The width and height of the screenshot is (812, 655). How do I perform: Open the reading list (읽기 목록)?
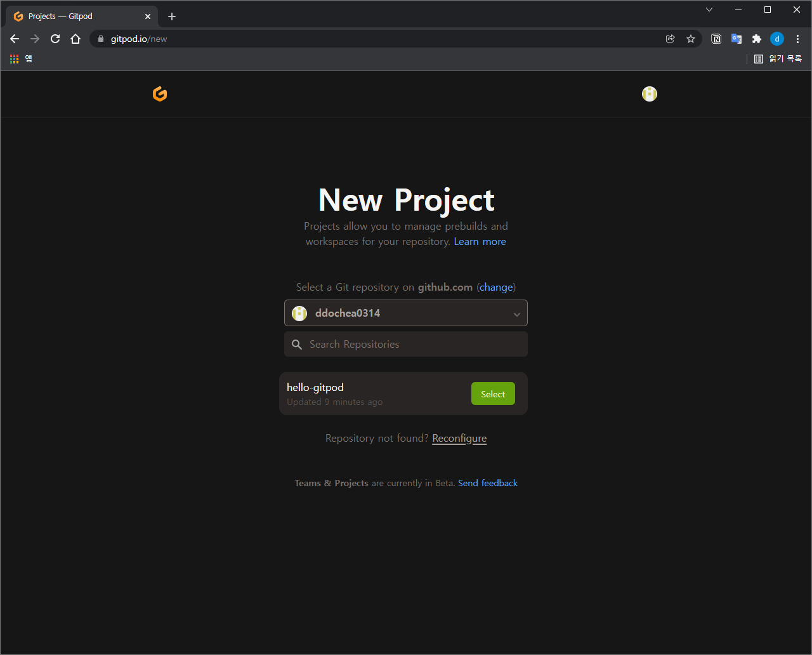coord(778,59)
